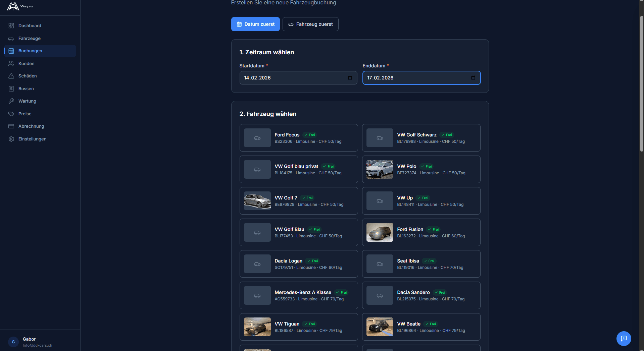The image size is (644, 351).
Task: Click the Kunden people icon
Action: coord(11,64)
